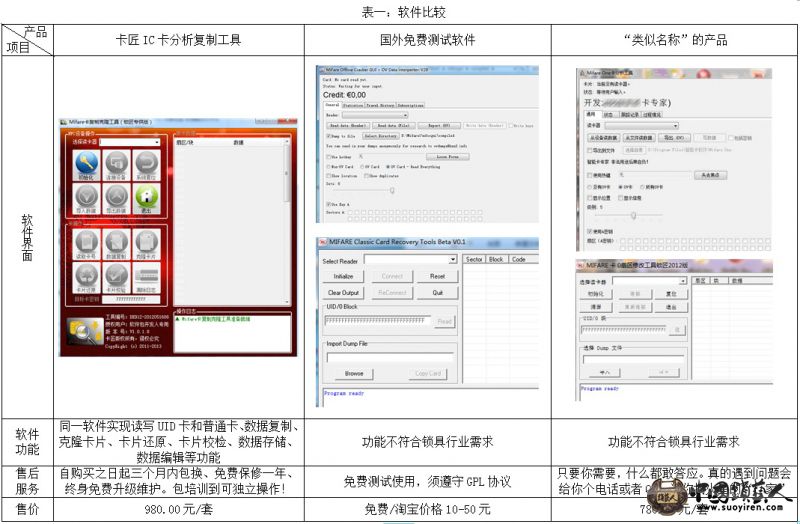Image resolution: width=800 pixels, height=524 pixels.
Task: Open the 选择读卡器 dropdown in red tool
Action: (x=130, y=142)
